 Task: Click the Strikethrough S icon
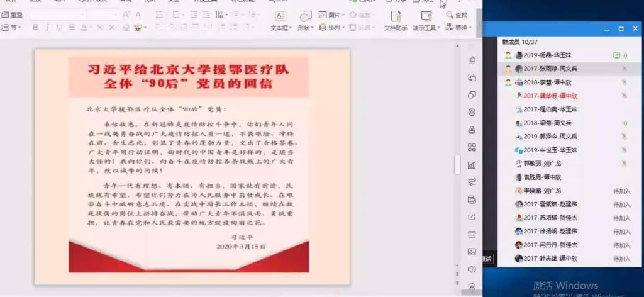pyautogui.click(x=72, y=28)
